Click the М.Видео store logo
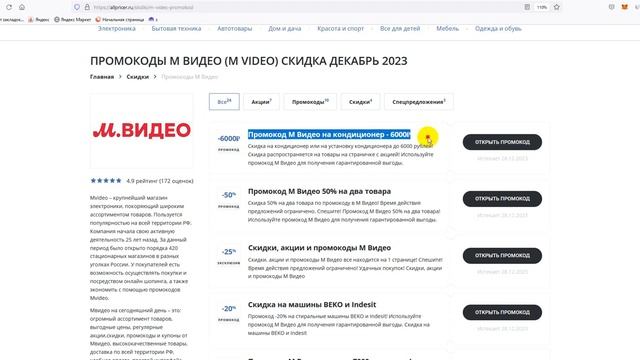This screenshot has width=640, height=360. pos(142,131)
